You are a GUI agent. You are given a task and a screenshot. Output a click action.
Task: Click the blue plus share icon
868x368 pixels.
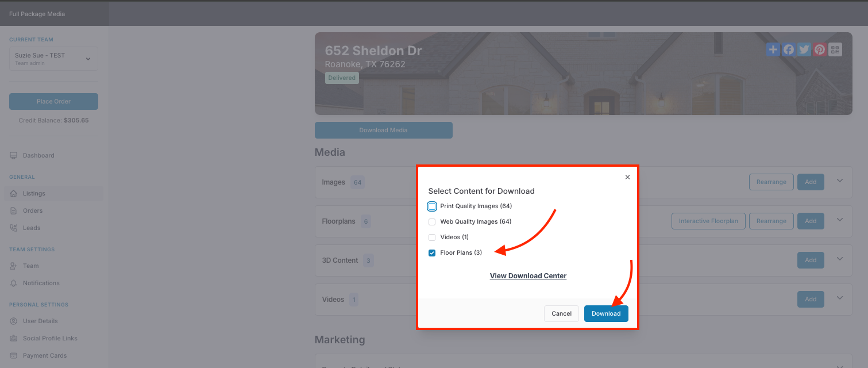pos(773,49)
